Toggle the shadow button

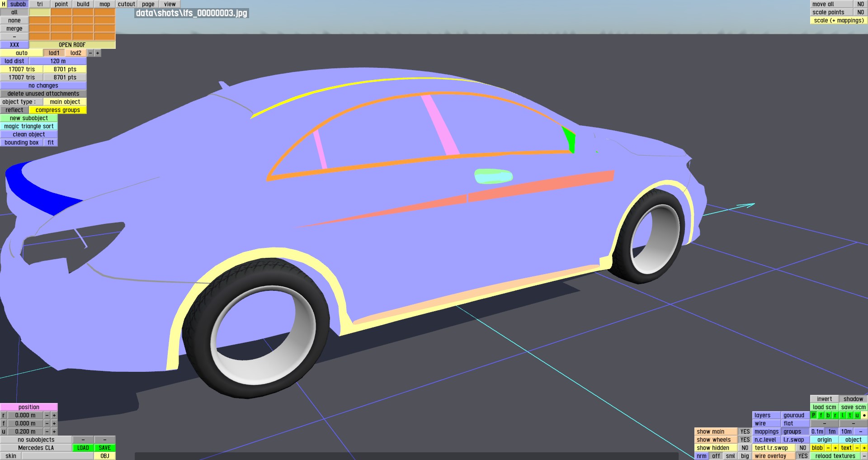(854, 399)
